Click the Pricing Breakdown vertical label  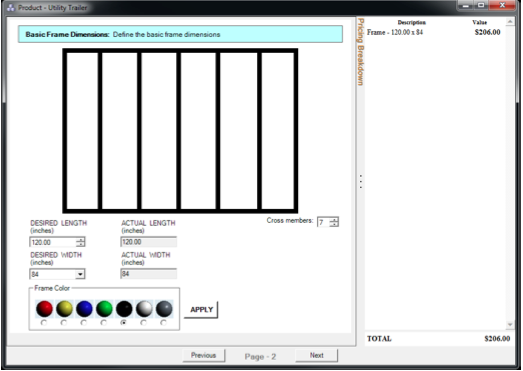point(361,52)
